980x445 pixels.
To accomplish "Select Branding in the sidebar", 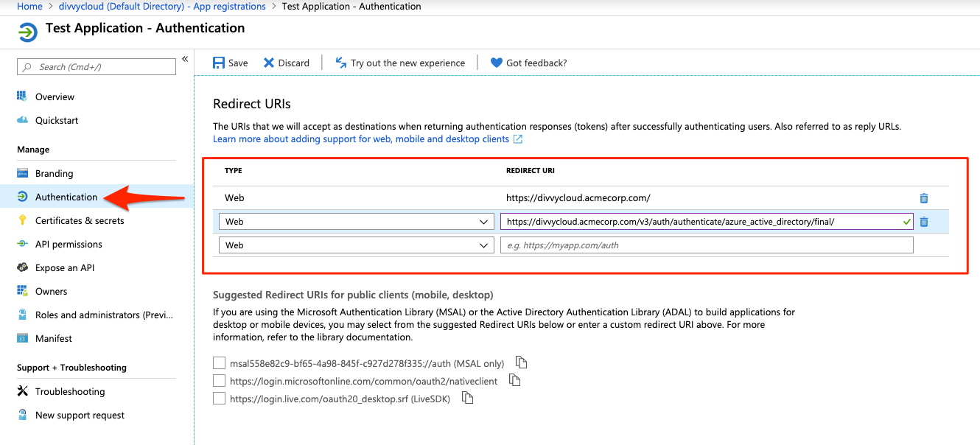I will pos(54,173).
